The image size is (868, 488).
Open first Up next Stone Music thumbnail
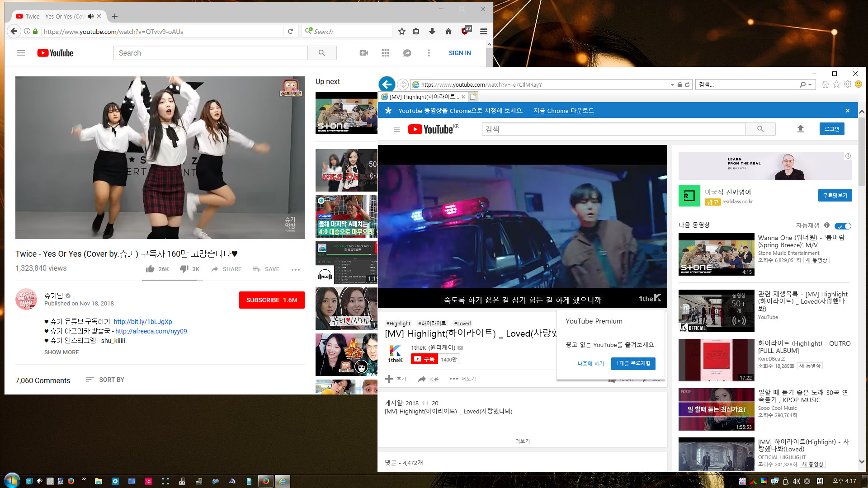pos(346,113)
